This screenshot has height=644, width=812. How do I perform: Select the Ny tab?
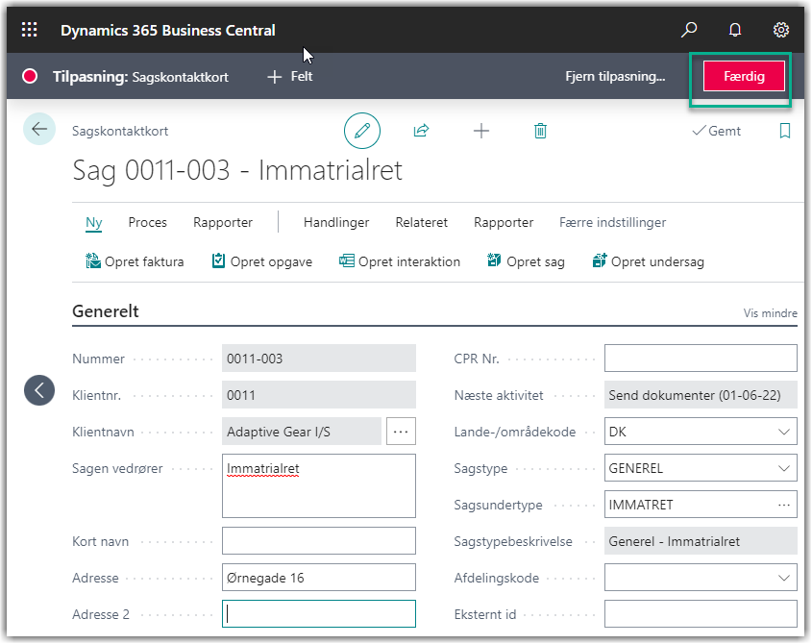click(x=94, y=223)
